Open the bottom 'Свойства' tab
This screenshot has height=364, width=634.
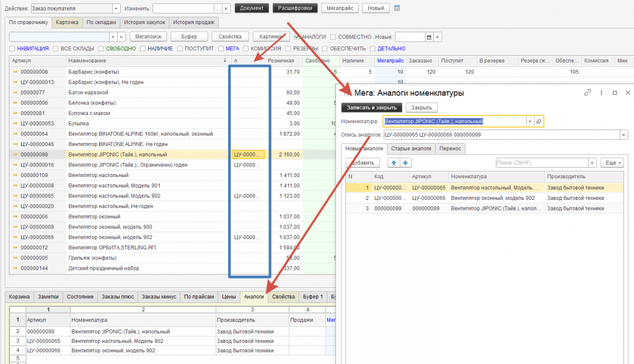click(283, 297)
